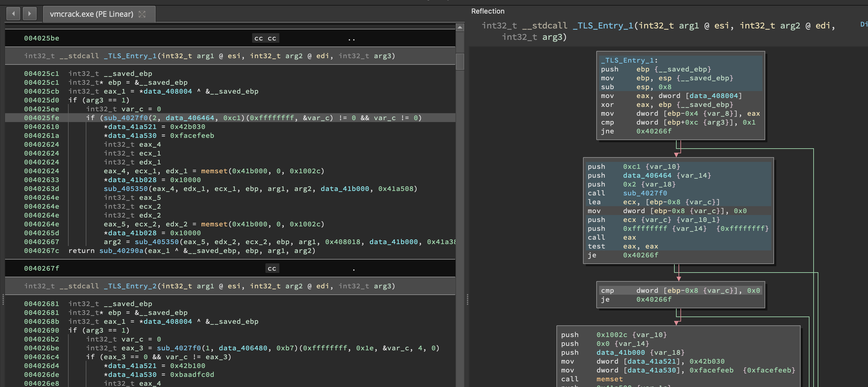Viewport: 868px width, 387px height.
Task: Select value 0xbaadfc0d on line 004026de
Action: tap(192, 375)
